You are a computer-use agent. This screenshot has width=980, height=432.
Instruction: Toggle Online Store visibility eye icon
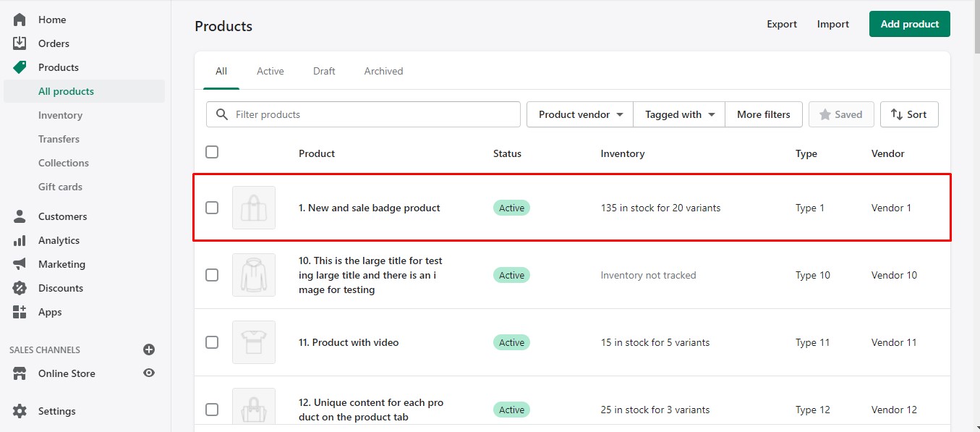tap(148, 373)
